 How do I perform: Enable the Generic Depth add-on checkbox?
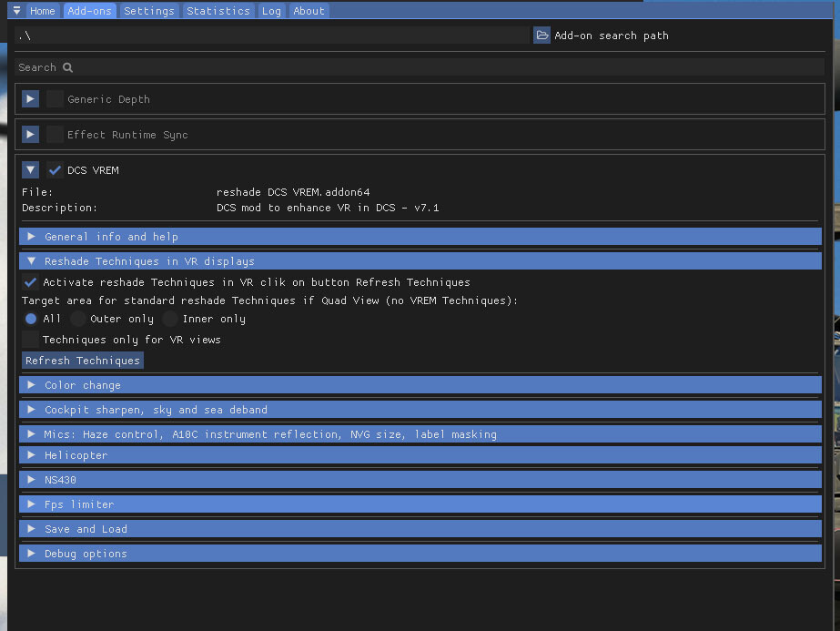55,99
